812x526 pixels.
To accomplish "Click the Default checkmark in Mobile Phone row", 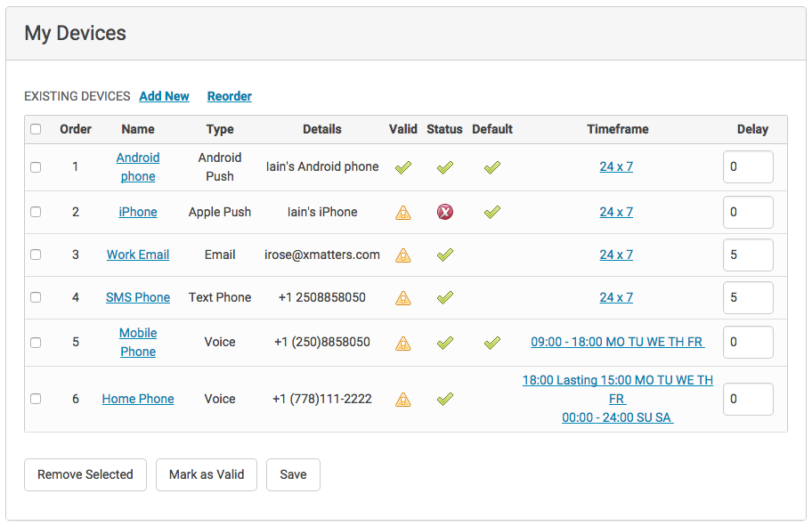I will point(492,342).
